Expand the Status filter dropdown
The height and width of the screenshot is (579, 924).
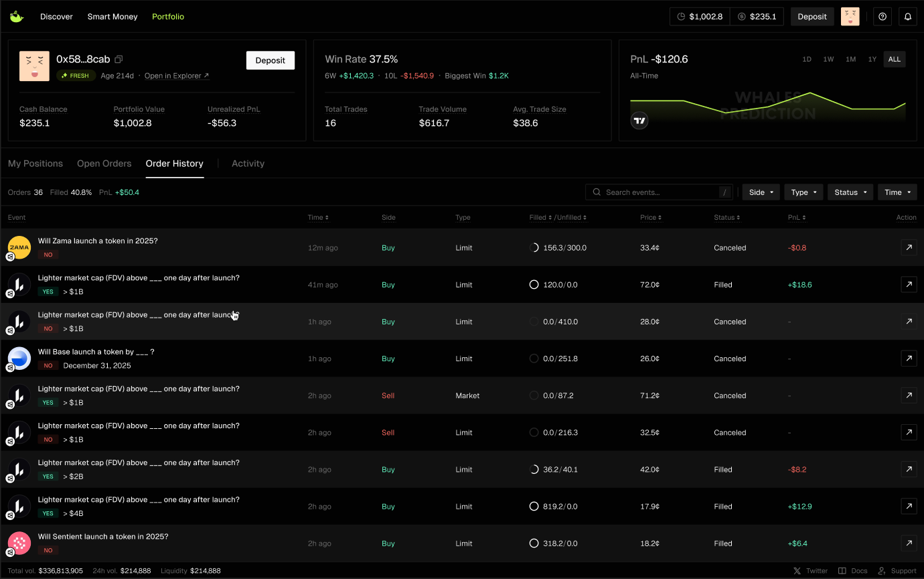[850, 192]
